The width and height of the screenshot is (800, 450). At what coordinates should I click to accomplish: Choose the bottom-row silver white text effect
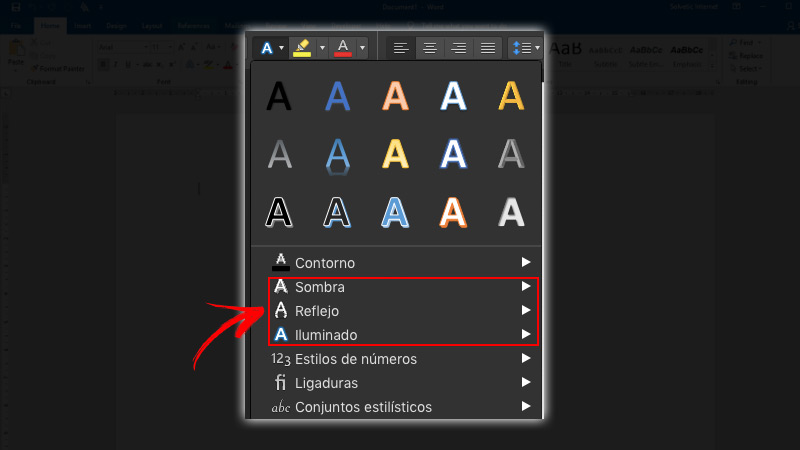(x=511, y=213)
